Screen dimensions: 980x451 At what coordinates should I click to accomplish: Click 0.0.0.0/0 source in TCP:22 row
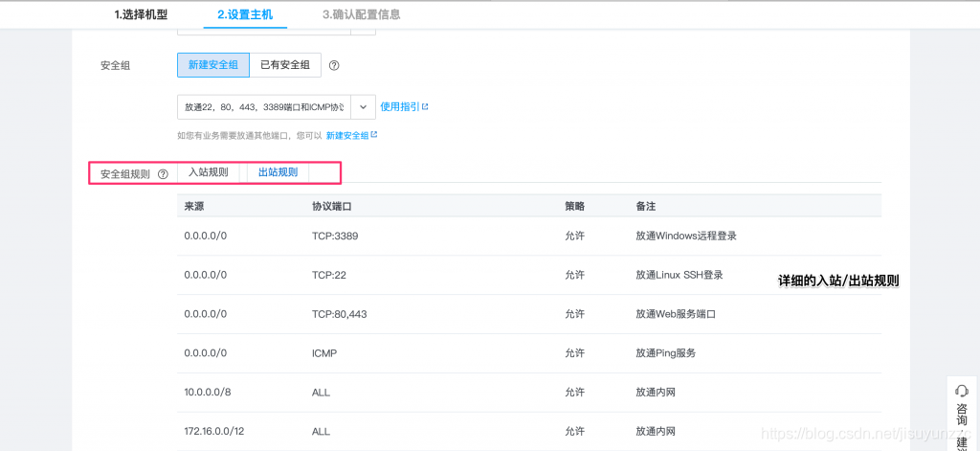click(205, 275)
